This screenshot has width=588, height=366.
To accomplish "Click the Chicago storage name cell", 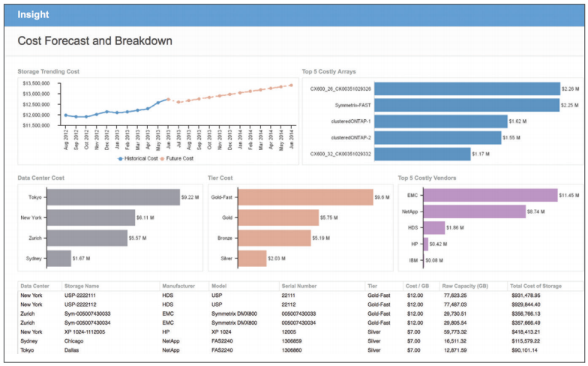I will tap(73, 340).
